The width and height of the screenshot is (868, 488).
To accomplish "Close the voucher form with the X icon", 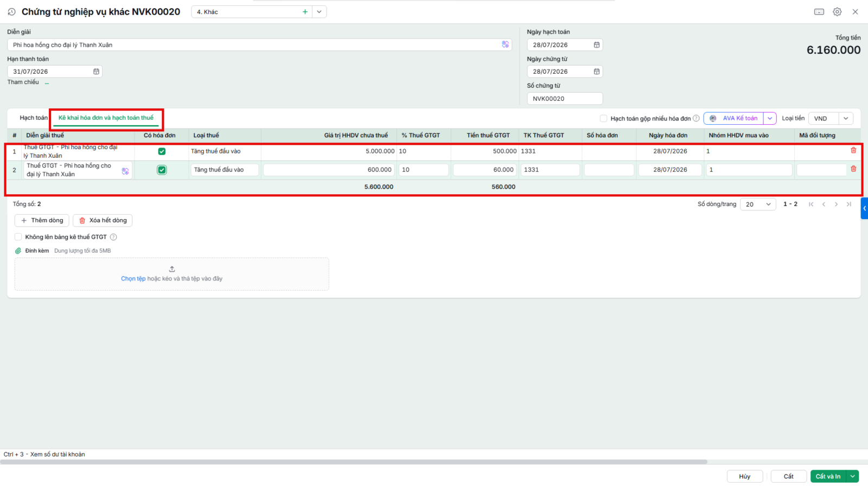I will point(855,12).
